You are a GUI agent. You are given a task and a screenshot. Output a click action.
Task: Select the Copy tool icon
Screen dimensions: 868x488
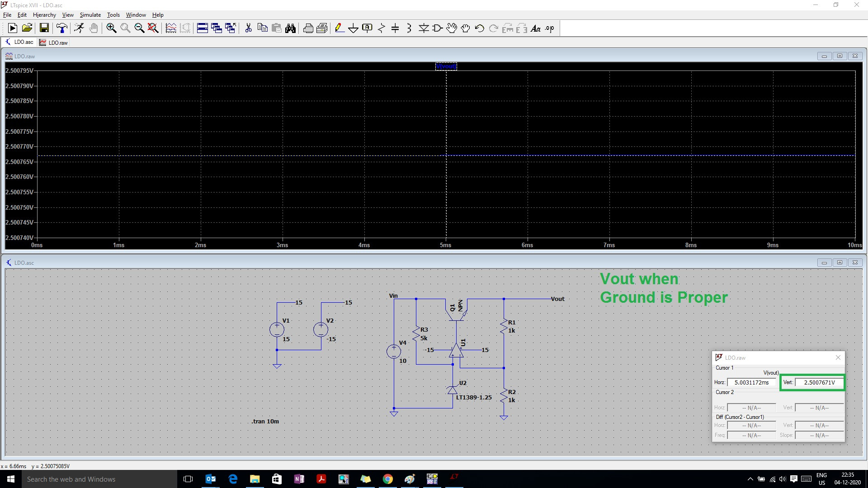point(262,28)
